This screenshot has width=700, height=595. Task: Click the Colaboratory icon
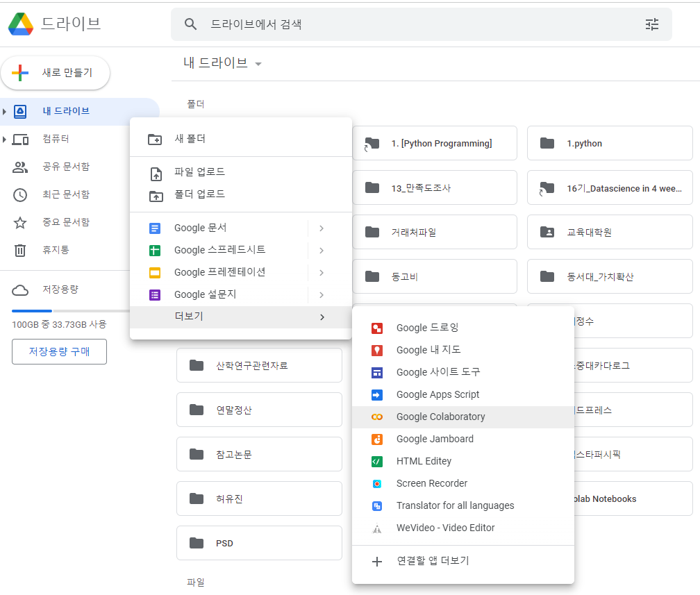point(377,417)
